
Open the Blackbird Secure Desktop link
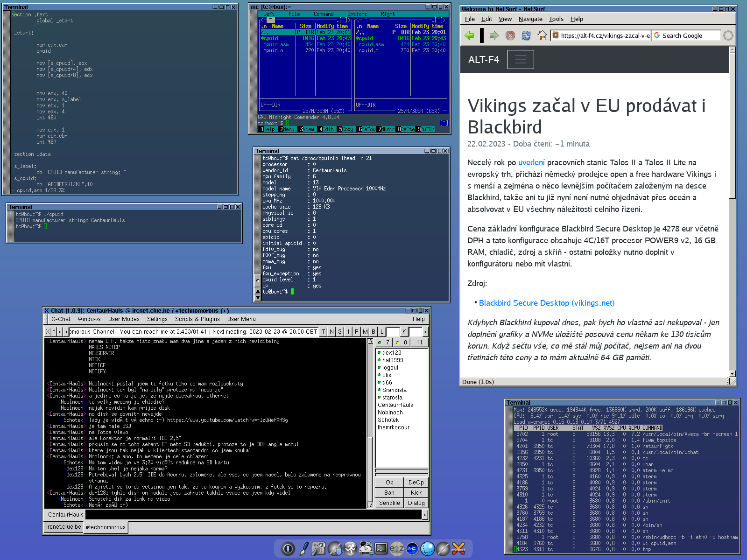(x=547, y=303)
